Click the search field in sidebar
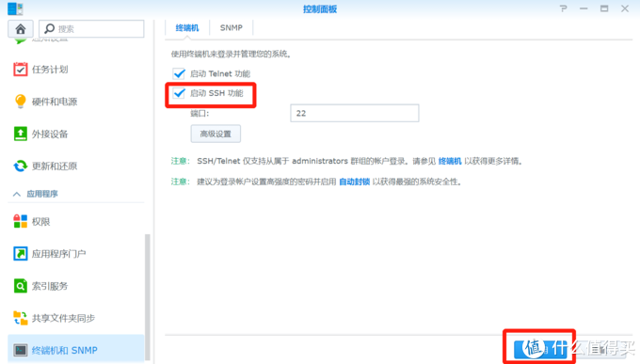 [x=91, y=29]
